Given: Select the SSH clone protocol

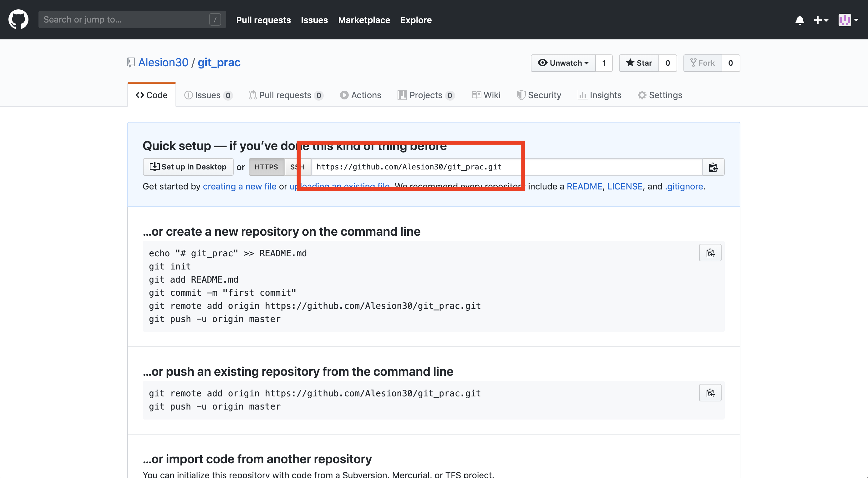Looking at the screenshot, I should (x=297, y=167).
